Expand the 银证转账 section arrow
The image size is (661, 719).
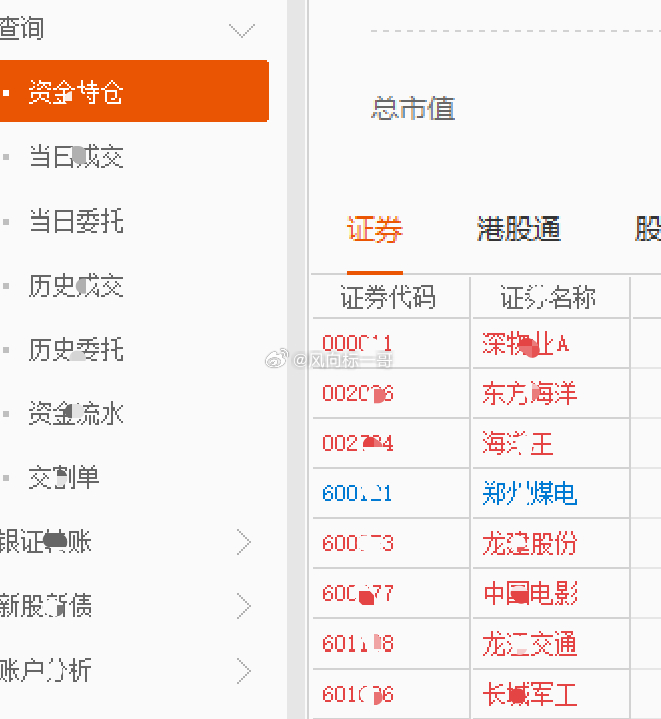click(x=244, y=542)
